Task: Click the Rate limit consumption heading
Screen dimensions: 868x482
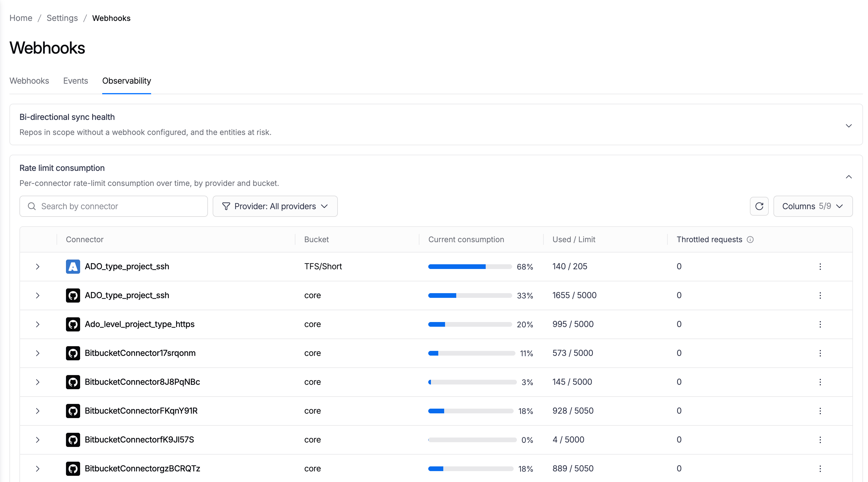Action: (x=62, y=168)
